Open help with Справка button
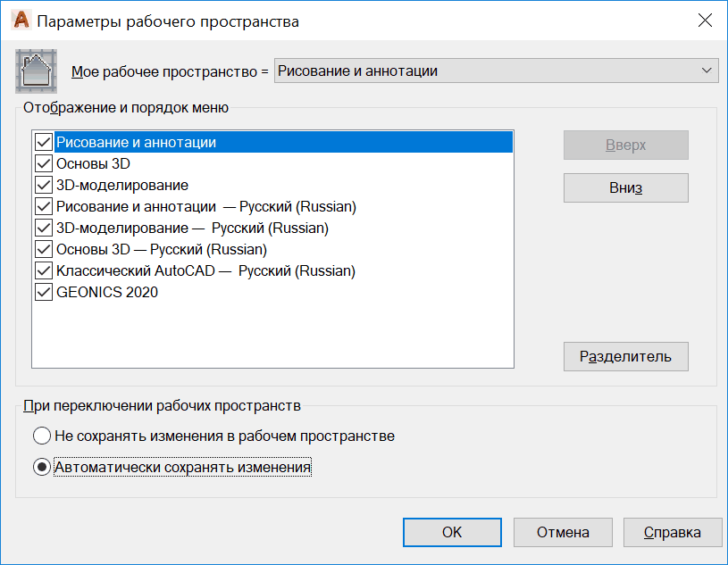The width and height of the screenshot is (728, 565). [x=672, y=532]
